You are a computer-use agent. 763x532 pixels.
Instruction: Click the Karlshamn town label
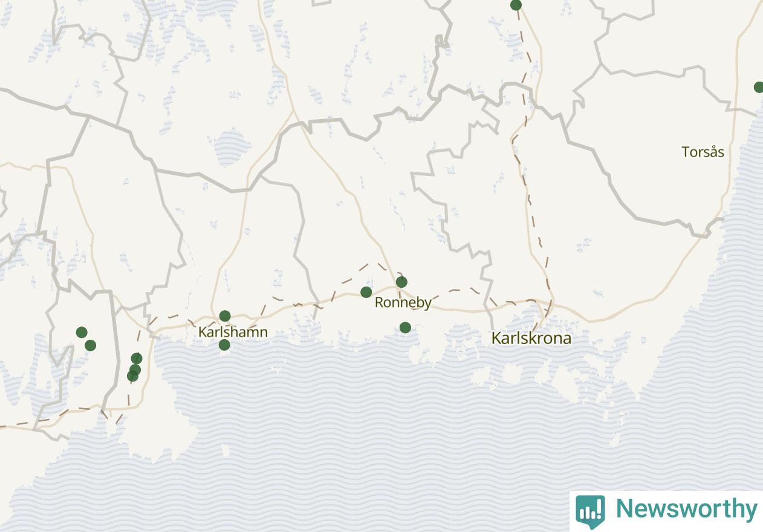tap(233, 332)
